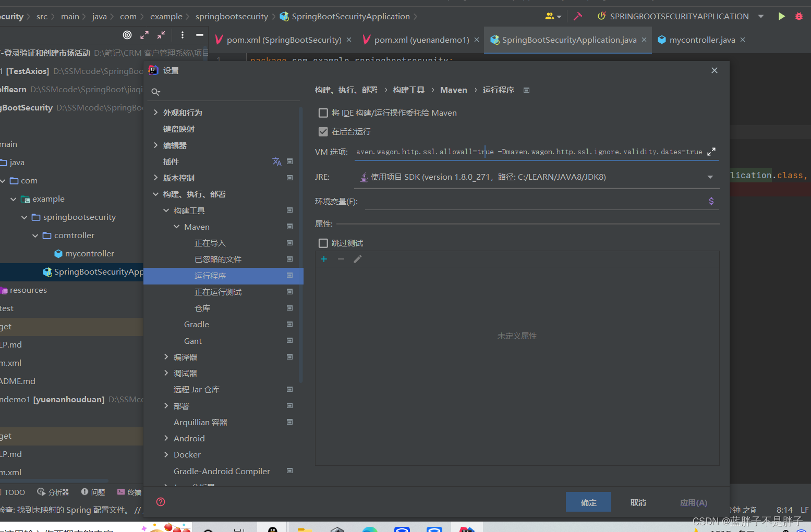This screenshot has width=811, height=532.
Task: Click the Select Opened File target icon
Action: click(127, 35)
